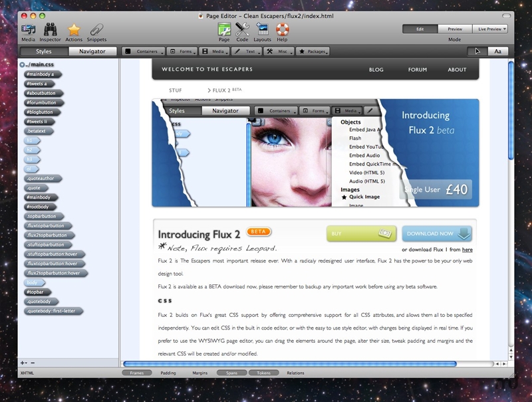Select the #rootbody style
This screenshot has height=402, width=532.
pyautogui.click(x=41, y=207)
